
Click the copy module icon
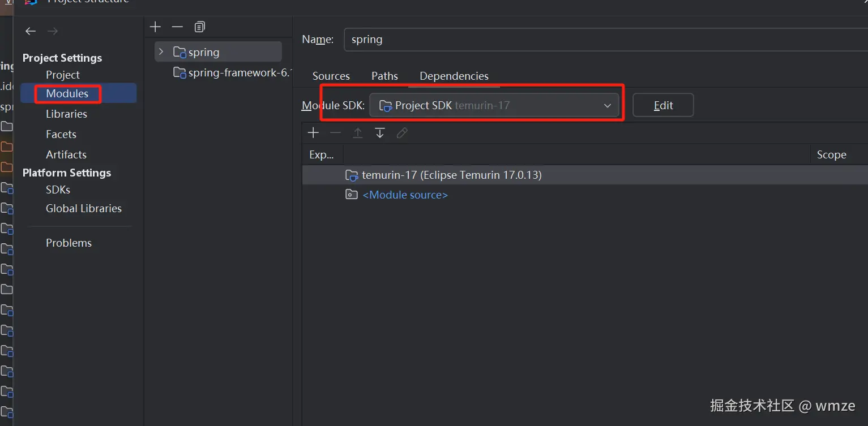coord(199,27)
